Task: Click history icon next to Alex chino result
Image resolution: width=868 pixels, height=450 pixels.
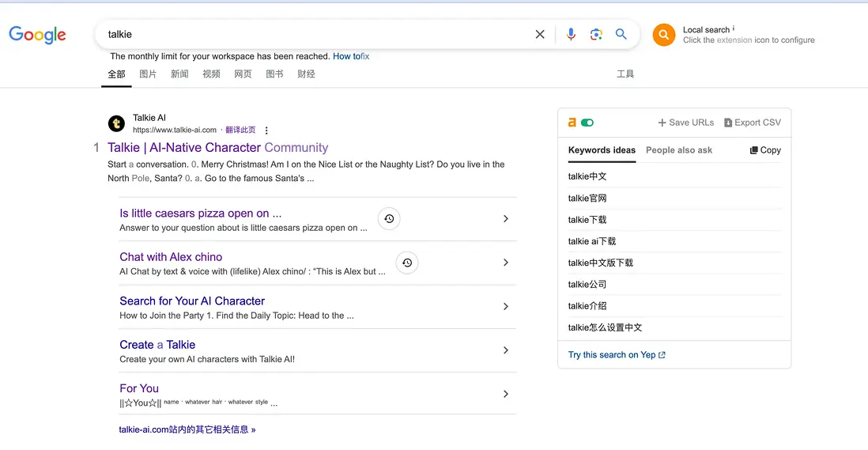Action: pos(406,263)
